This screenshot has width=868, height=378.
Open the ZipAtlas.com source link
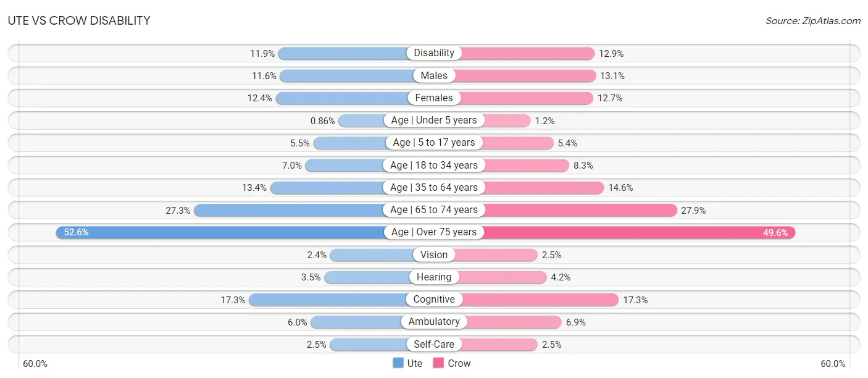(813, 20)
